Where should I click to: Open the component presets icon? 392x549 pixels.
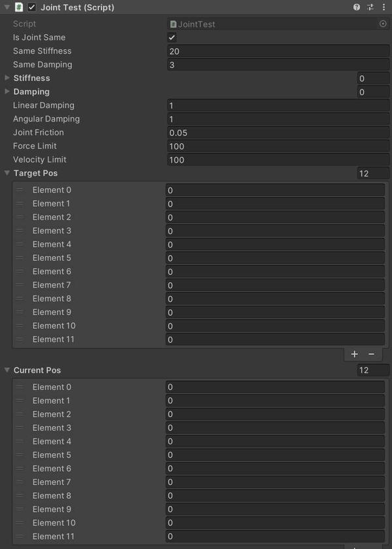pyautogui.click(x=370, y=7)
